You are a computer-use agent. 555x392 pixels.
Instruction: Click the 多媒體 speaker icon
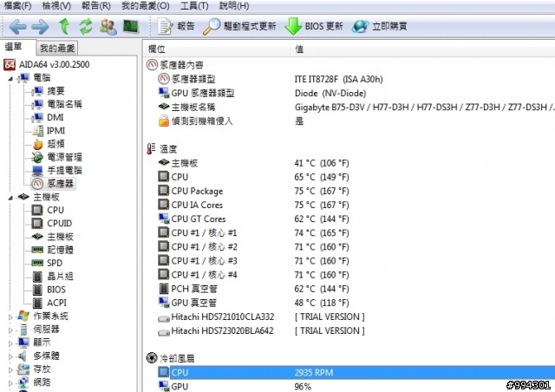coord(23,356)
